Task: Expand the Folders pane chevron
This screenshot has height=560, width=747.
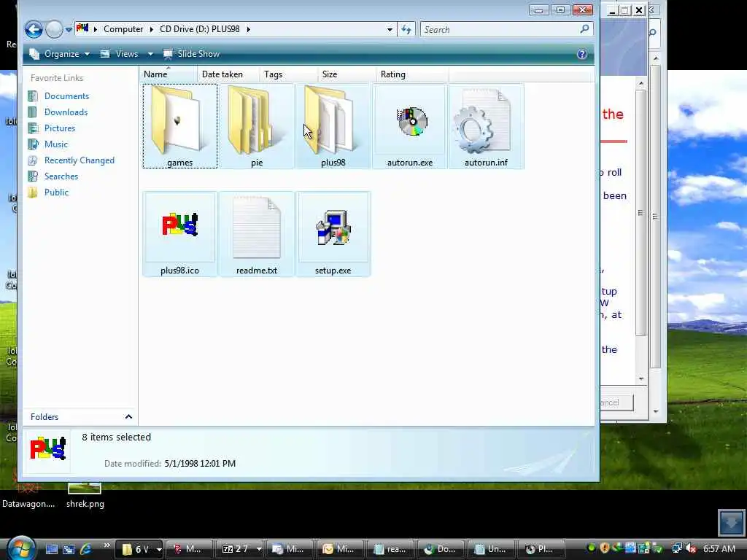Action: click(x=128, y=416)
